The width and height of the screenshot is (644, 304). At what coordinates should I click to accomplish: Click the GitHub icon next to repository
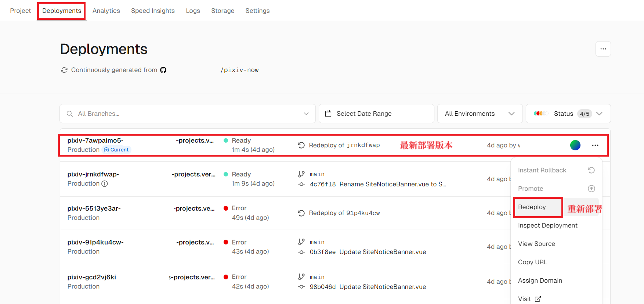point(163,70)
